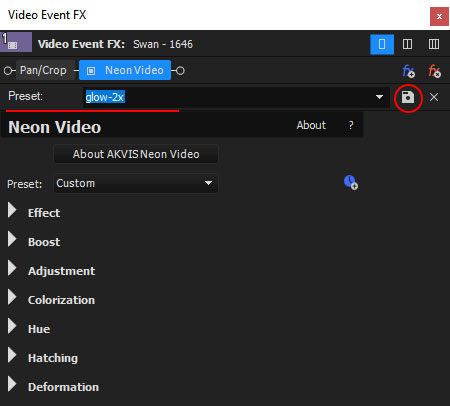Save the glow-2x preset with disk icon
450x406 pixels.
[408, 97]
